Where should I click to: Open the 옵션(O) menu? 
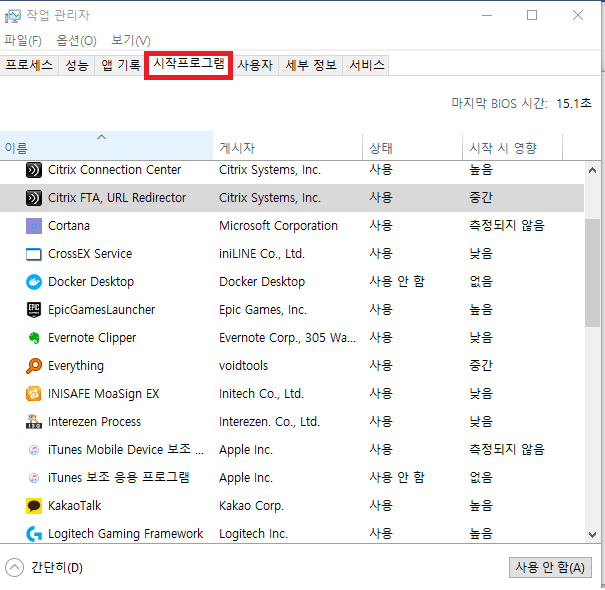point(76,40)
